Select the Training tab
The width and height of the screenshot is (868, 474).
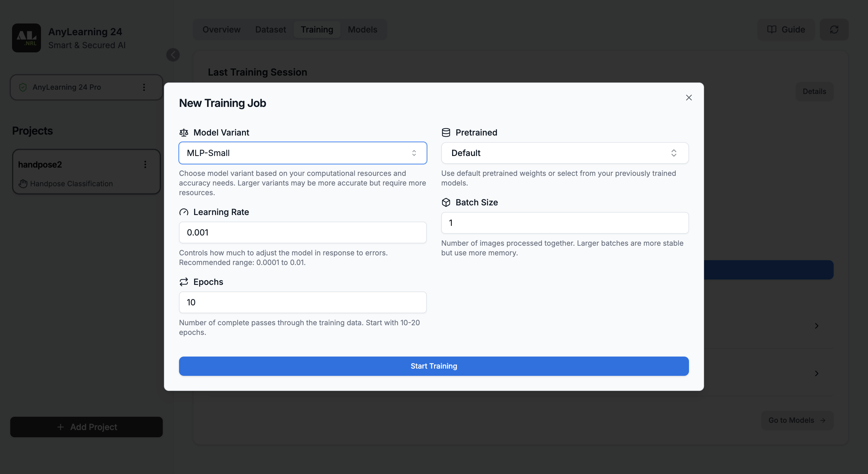[317, 30]
